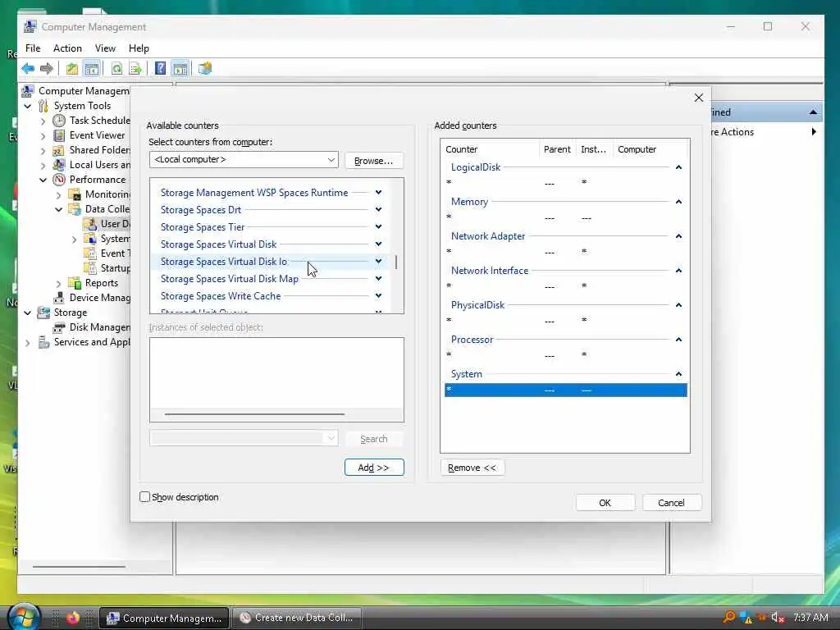840x630 pixels.
Task: Click the Cancel button
Action: pyautogui.click(x=671, y=503)
